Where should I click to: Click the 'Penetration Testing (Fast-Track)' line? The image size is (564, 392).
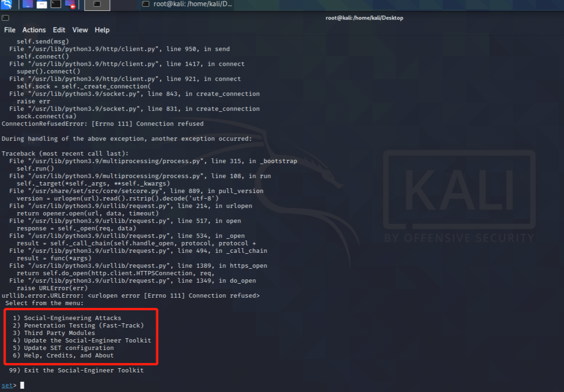pos(78,326)
